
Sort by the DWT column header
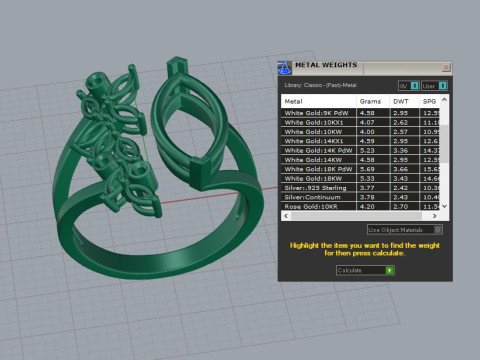(x=404, y=101)
